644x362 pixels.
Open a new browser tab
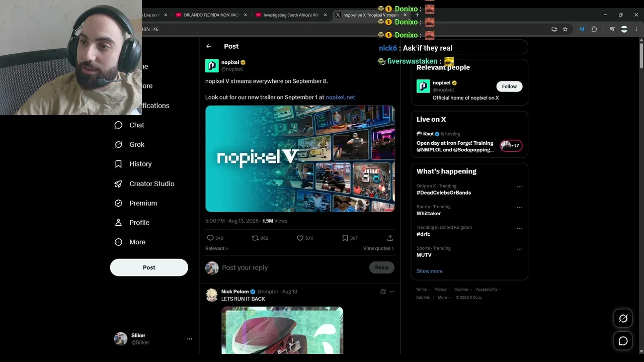click(417, 15)
